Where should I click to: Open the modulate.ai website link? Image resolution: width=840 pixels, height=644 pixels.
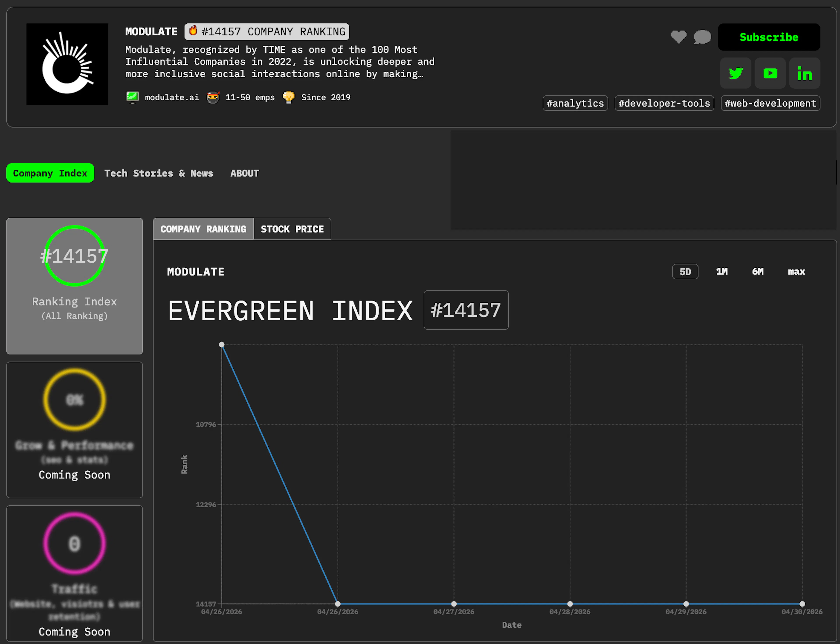(172, 97)
